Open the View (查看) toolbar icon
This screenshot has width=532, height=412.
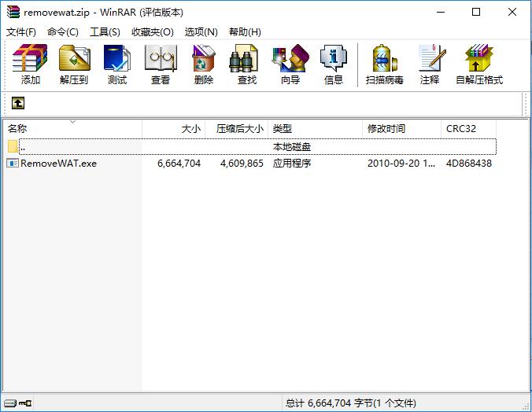pos(161,64)
